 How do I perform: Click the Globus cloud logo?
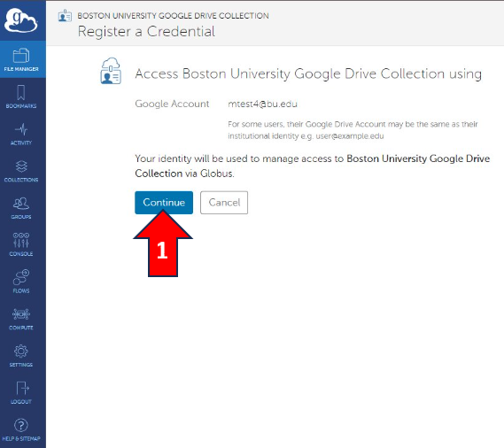[x=21, y=20]
